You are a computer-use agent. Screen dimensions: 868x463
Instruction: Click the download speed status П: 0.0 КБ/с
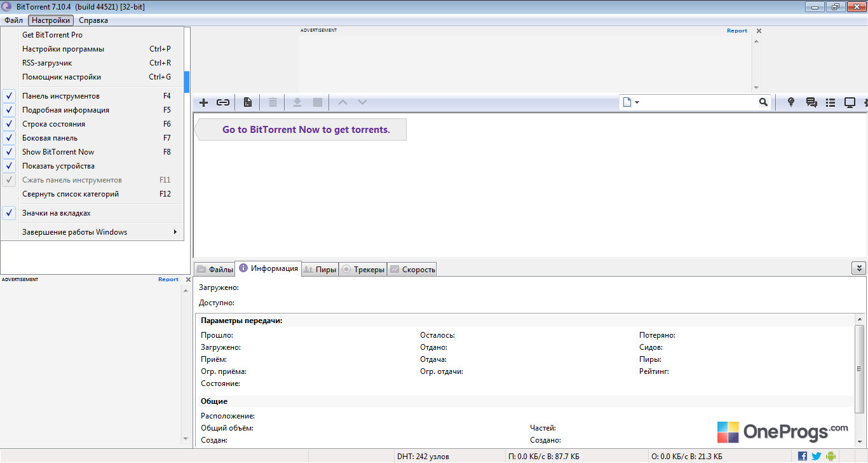[x=544, y=457]
